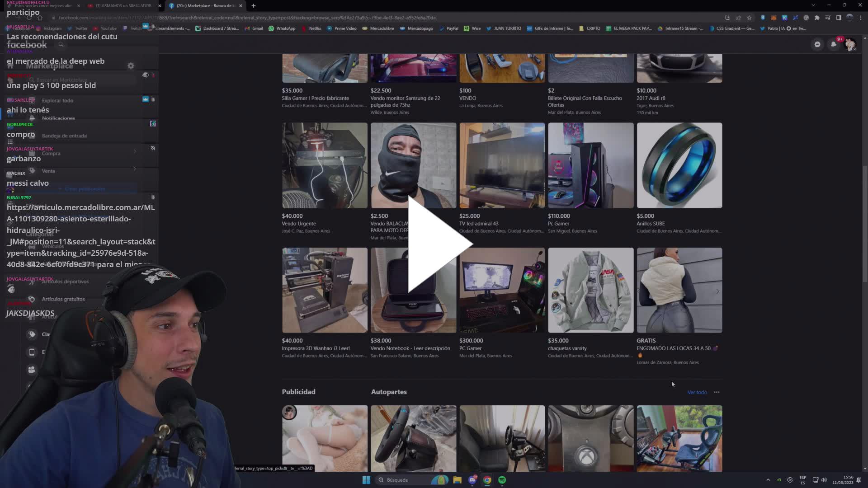Open the Marketplace settings gear

tap(131, 66)
